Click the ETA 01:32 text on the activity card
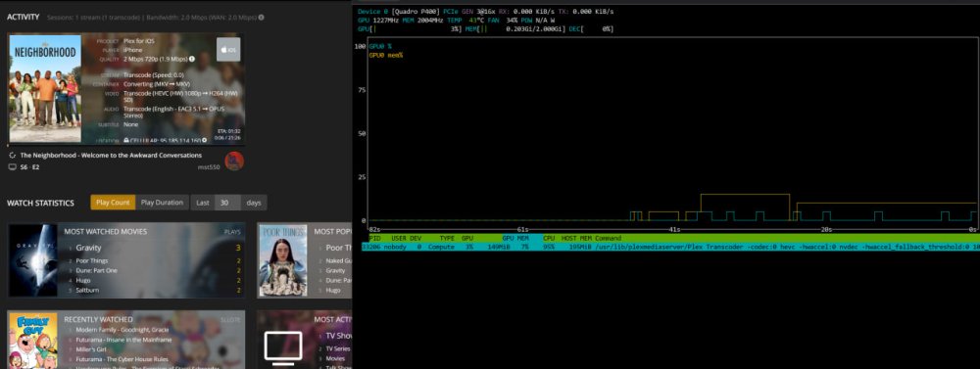This screenshot has height=369, width=980. pyautogui.click(x=228, y=131)
